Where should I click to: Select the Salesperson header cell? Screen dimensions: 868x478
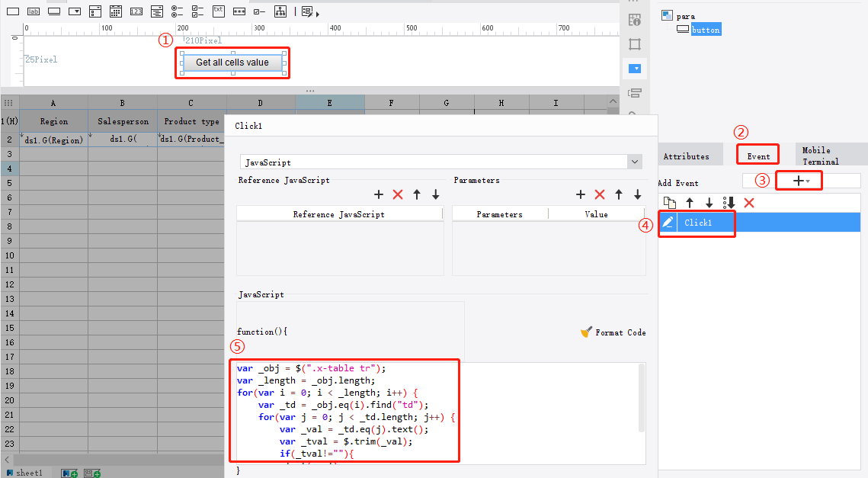point(123,121)
